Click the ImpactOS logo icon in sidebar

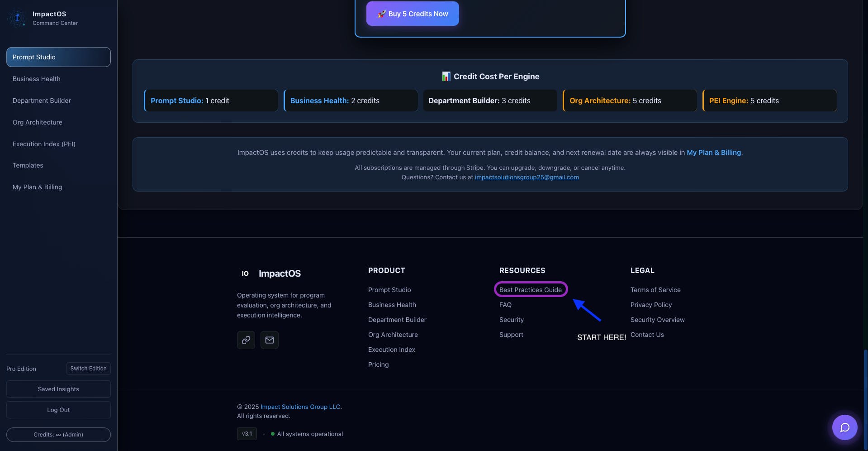coord(17,18)
